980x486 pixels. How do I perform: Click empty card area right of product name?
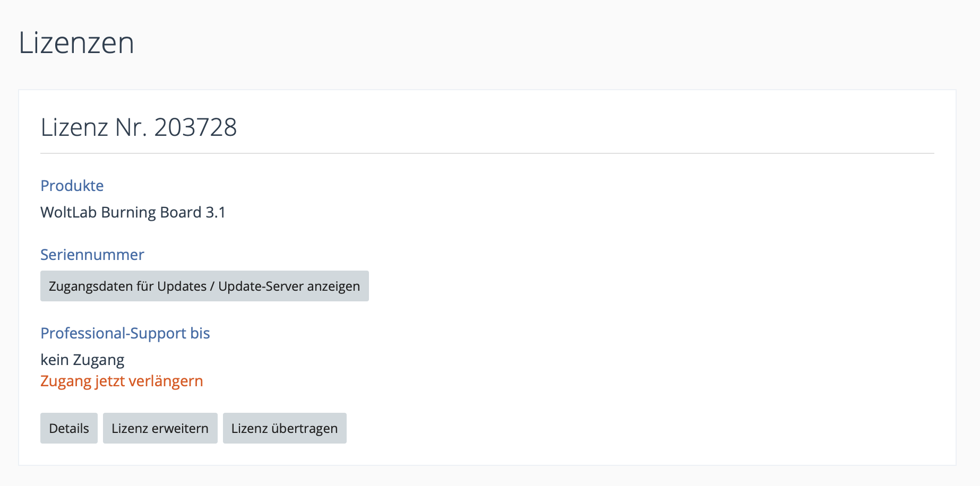[x=584, y=212]
